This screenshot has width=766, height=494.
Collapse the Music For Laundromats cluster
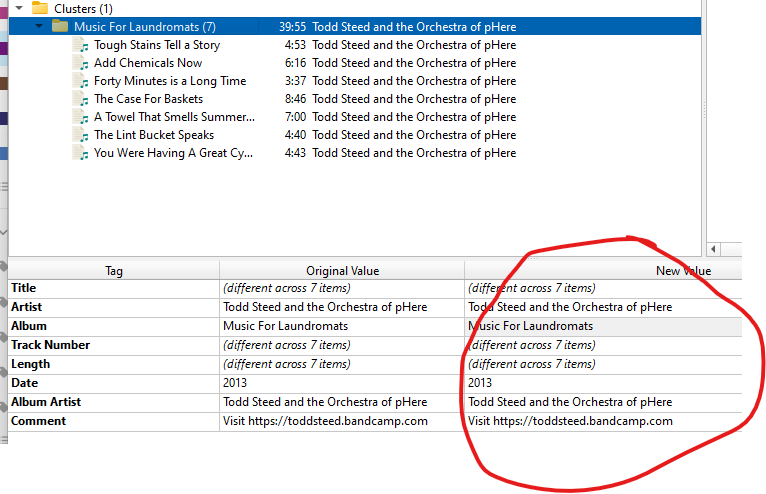[x=39, y=26]
